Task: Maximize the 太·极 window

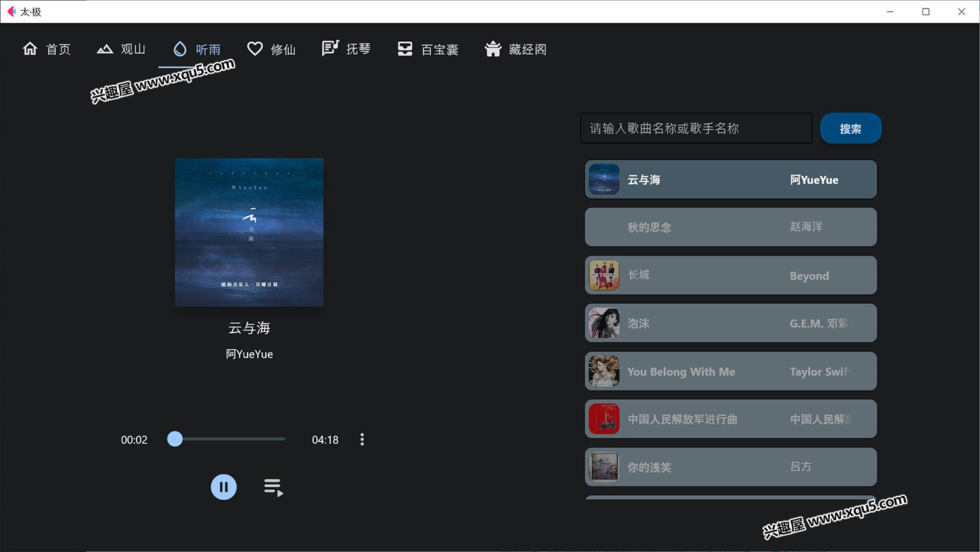Action: point(926,12)
